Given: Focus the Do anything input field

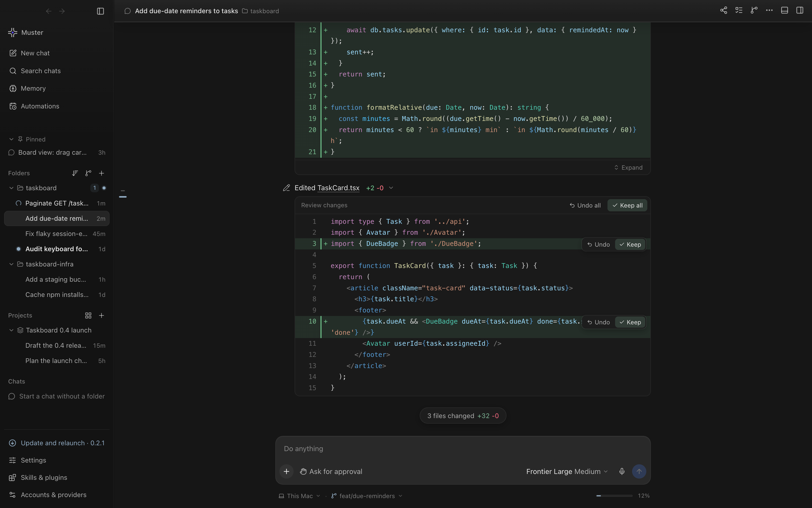Looking at the screenshot, I should coord(463,449).
